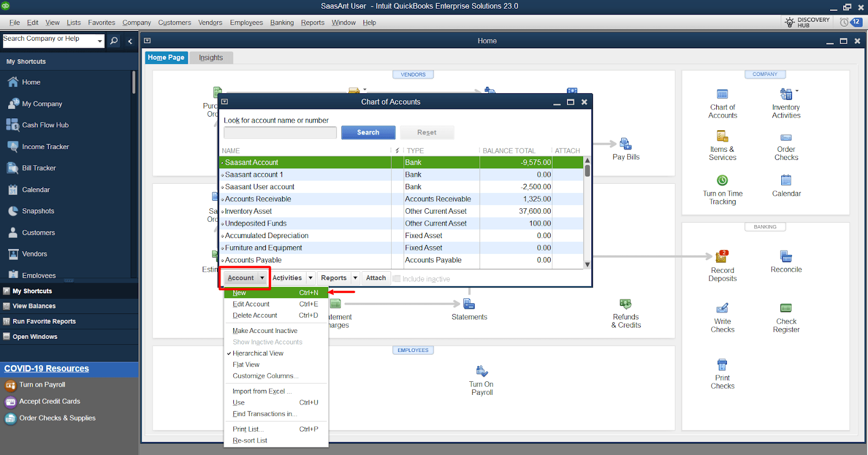Open Record Deposits icon
The width and height of the screenshot is (868, 455).
click(x=722, y=257)
